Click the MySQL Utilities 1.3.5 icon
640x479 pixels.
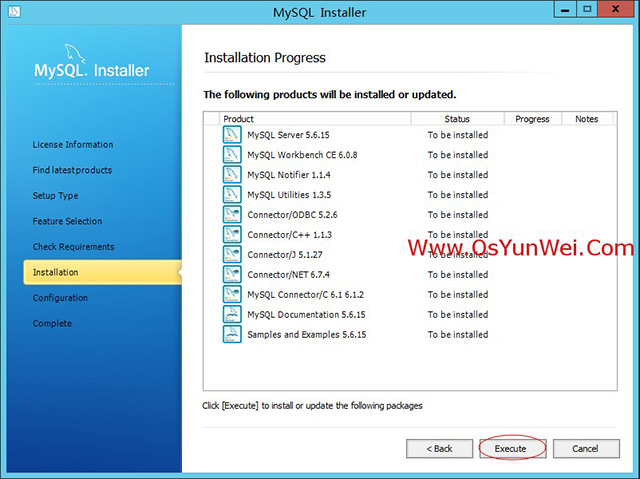pyautogui.click(x=232, y=195)
